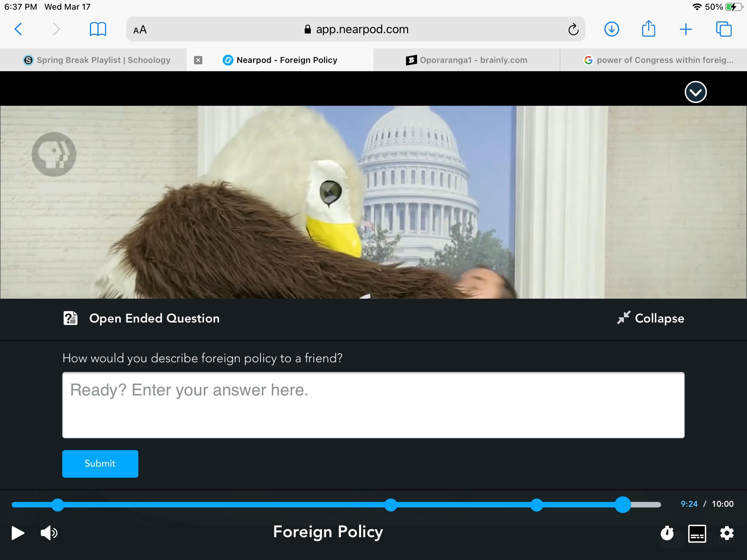Open a new Safari tab
This screenshot has width=747, height=560.
[x=685, y=29]
